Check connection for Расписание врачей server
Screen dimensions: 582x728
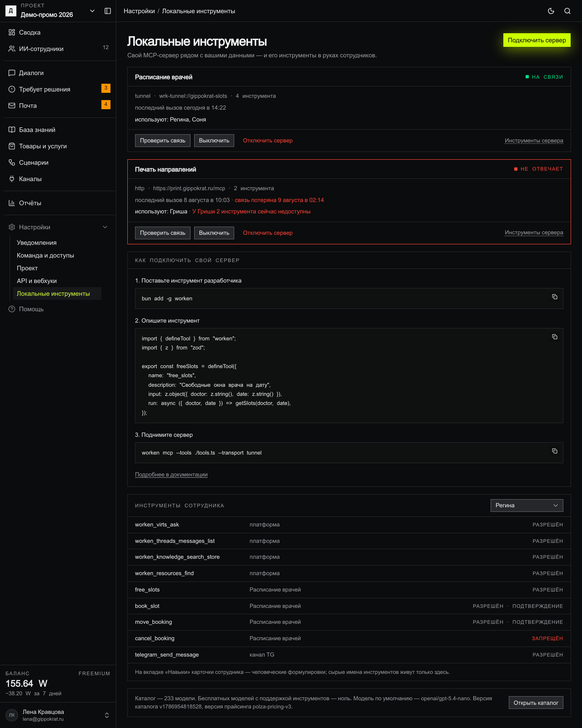pyautogui.click(x=163, y=140)
